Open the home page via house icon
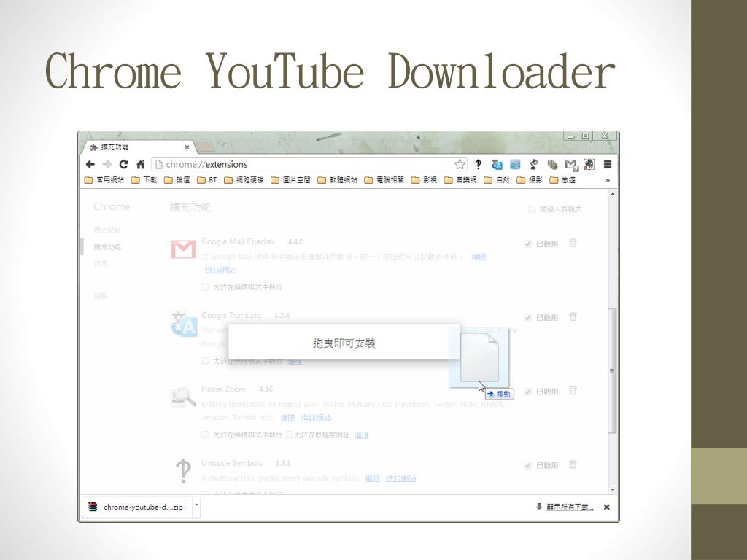The height and width of the screenshot is (560, 747). pyautogui.click(x=141, y=164)
